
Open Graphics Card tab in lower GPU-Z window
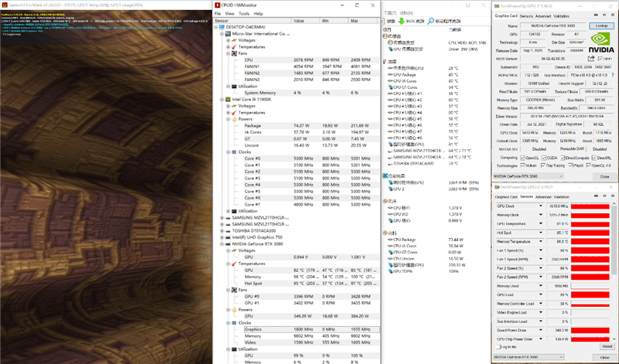[x=506, y=197]
